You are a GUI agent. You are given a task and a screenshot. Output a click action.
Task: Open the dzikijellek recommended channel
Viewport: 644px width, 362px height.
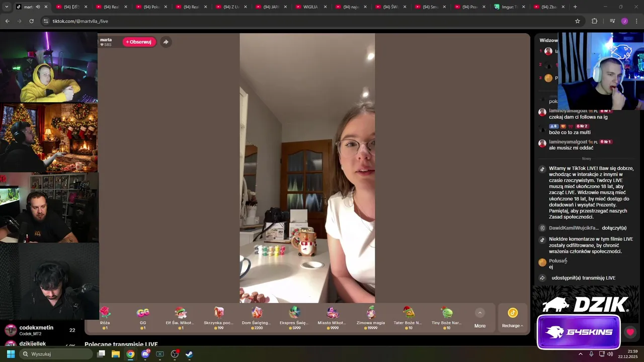[32, 343]
